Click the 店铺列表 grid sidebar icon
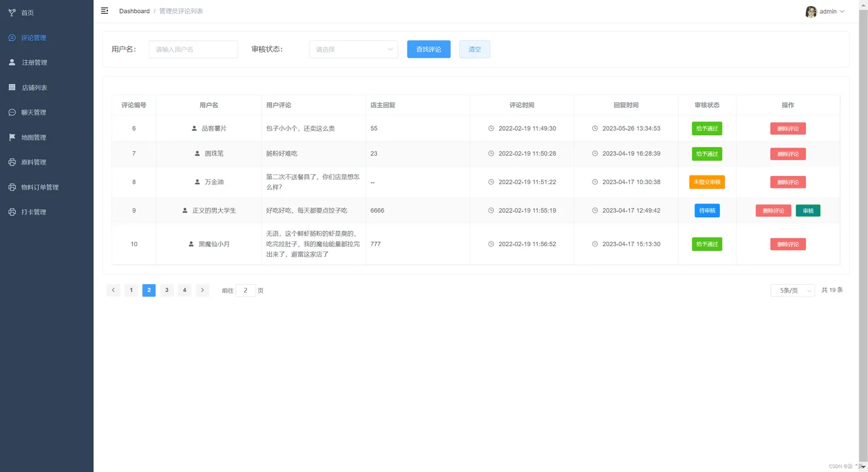Screen dimensions: 868x472 [x=12, y=87]
